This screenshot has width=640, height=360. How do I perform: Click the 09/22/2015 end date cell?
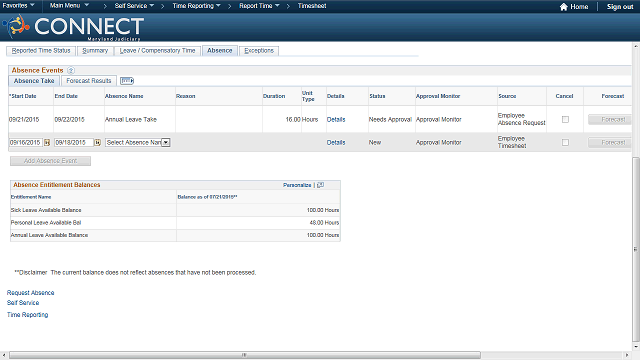pos(69,120)
